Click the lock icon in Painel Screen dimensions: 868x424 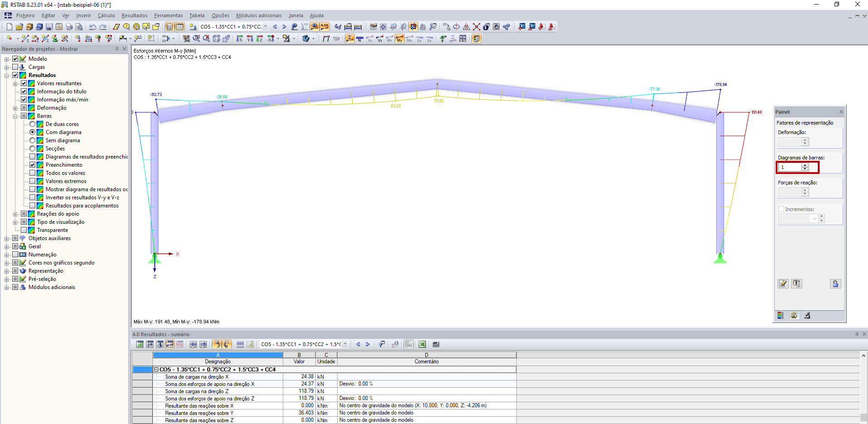click(x=835, y=284)
